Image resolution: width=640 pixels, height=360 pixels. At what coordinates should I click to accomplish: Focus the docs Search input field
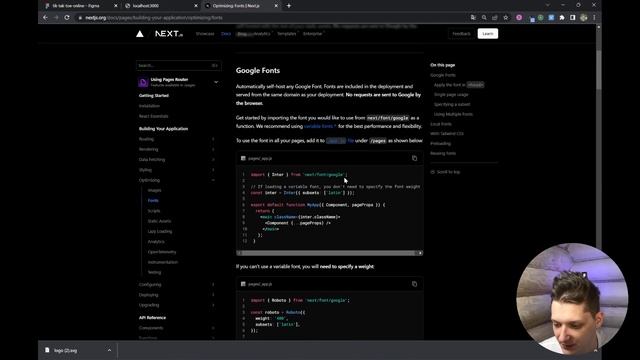(179, 65)
